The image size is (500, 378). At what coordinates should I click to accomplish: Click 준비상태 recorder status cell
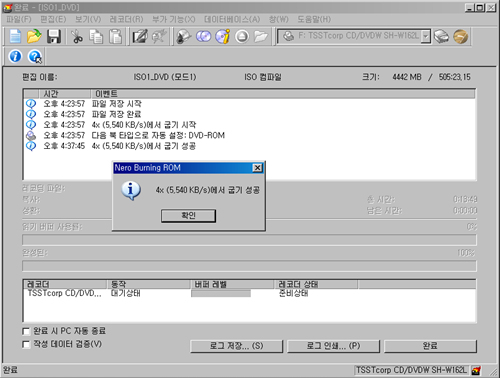pos(293,293)
